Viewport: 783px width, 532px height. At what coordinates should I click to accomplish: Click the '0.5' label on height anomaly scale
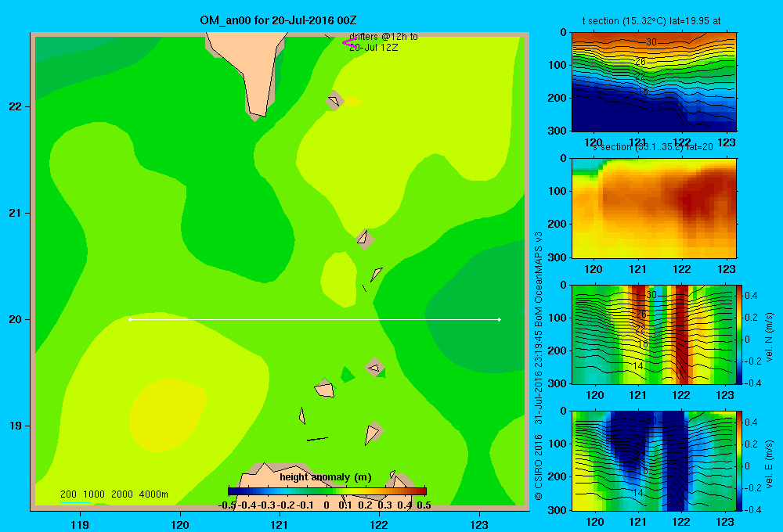coord(424,505)
